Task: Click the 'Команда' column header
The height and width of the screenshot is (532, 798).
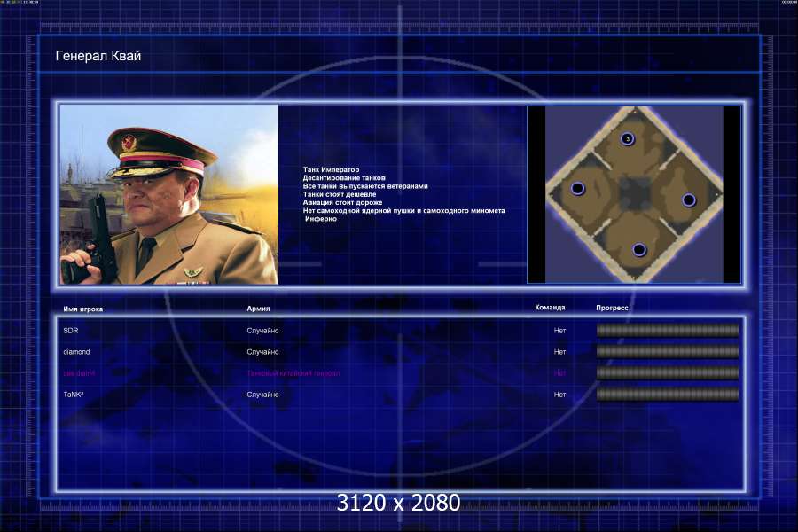Action: [550, 308]
